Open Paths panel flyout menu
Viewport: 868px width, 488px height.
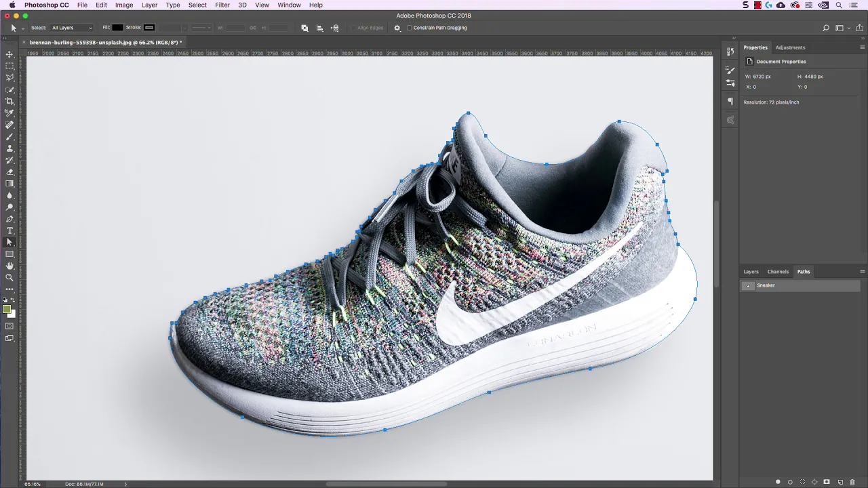tap(863, 272)
